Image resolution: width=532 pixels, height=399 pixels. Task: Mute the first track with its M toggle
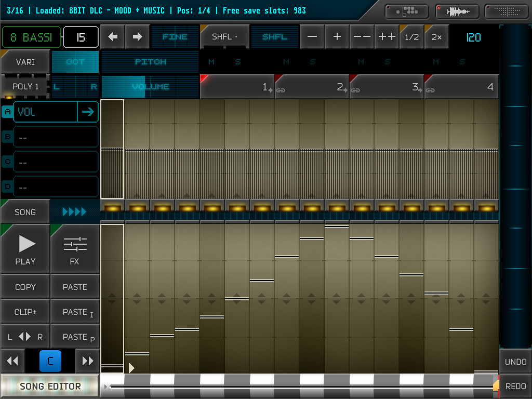[x=210, y=61]
